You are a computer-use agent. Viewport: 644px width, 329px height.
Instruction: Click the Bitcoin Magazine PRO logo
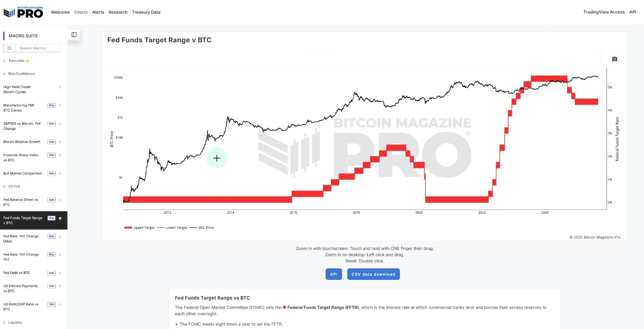(23, 12)
